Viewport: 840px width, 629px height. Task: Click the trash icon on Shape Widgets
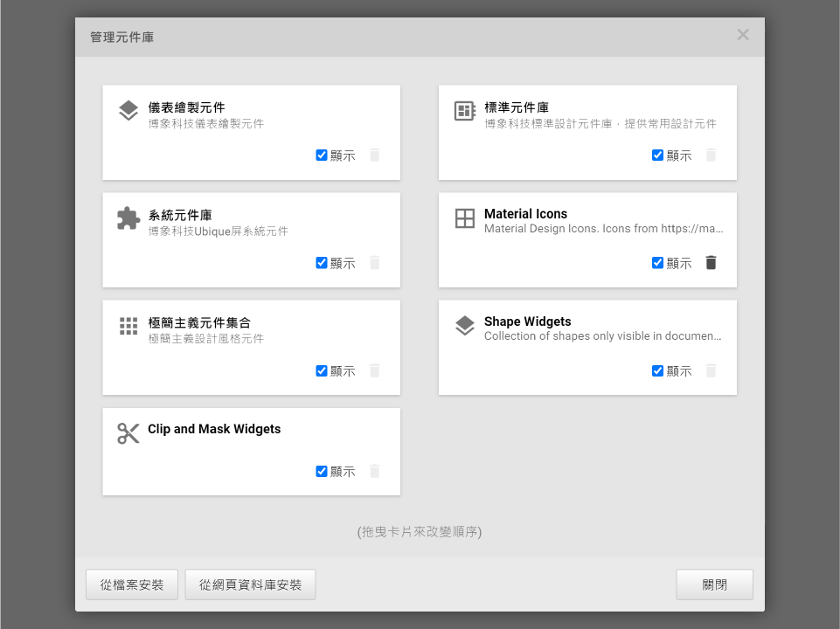pos(711,370)
